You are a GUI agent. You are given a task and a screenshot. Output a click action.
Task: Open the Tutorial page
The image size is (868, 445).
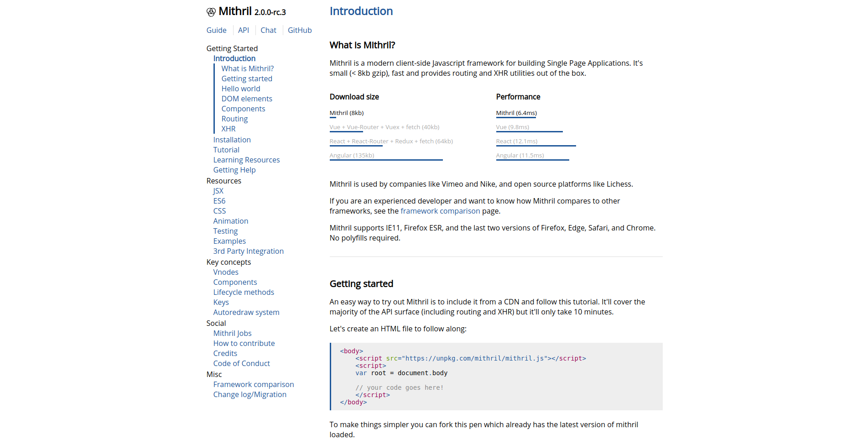(x=226, y=150)
